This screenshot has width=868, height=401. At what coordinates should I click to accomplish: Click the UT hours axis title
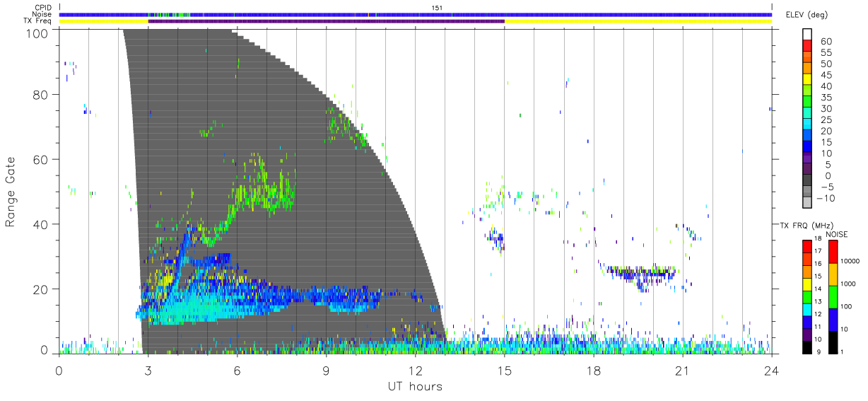[415, 386]
